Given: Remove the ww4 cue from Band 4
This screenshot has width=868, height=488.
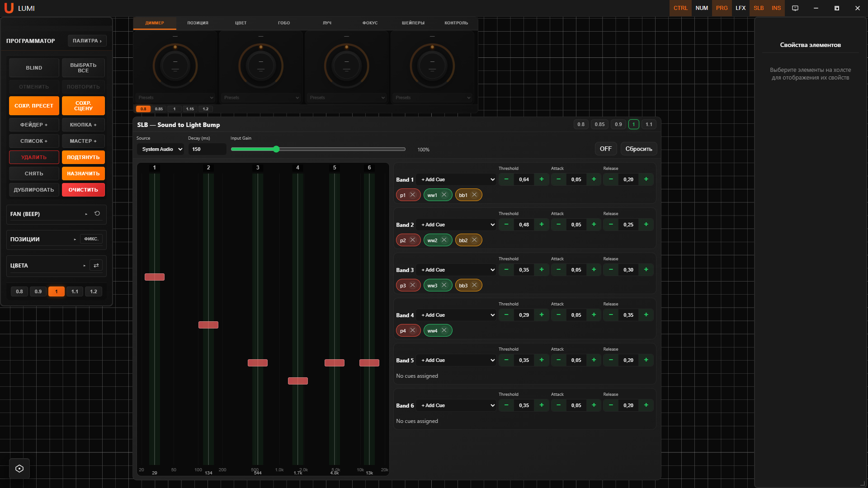Looking at the screenshot, I should click(x=444, y=330).
